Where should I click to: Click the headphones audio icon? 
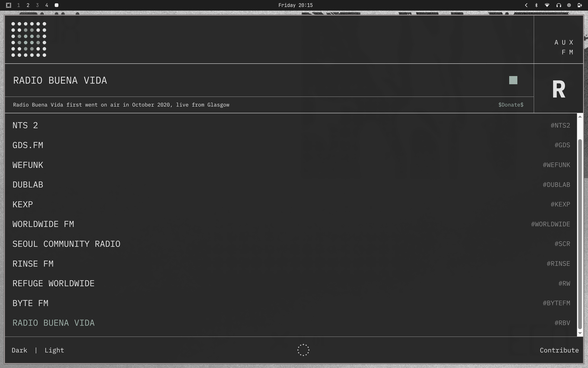[559, 5]
